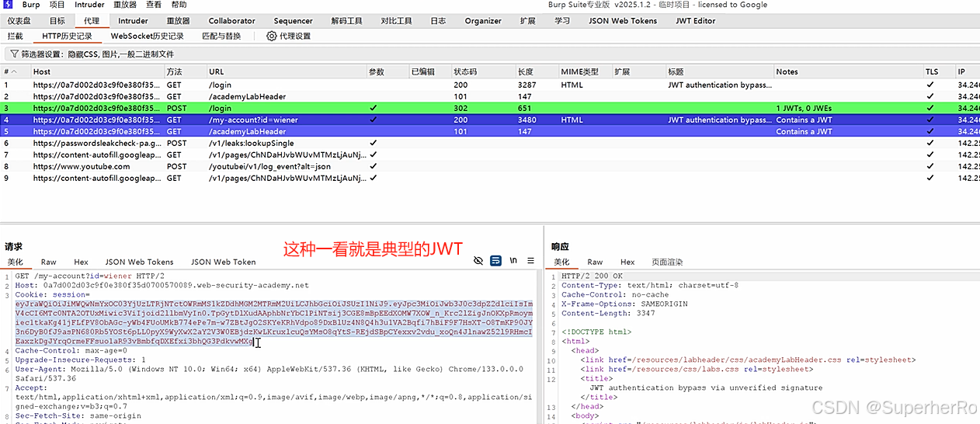The height and width of the screenshot is (424, 980).
Task: Switch request view to Hex tab
Action: pos(81,262)
